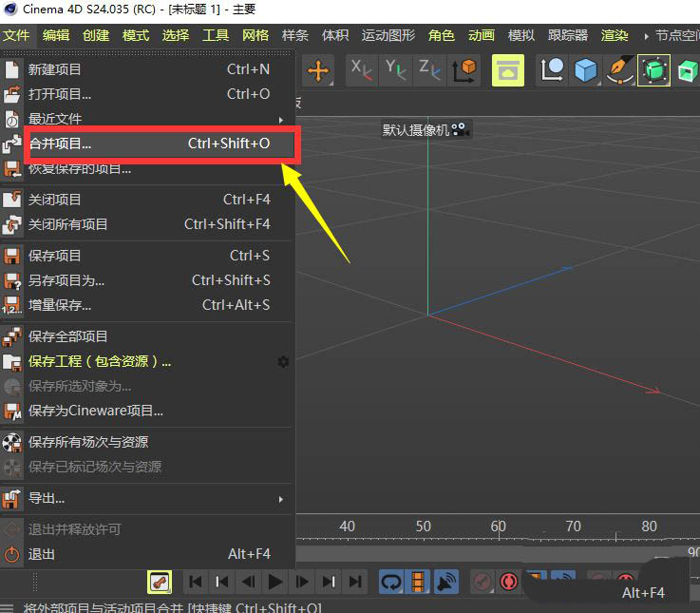Open the Create menu
The height and width of the screenshot is (613, 700).
pos(96,35)
